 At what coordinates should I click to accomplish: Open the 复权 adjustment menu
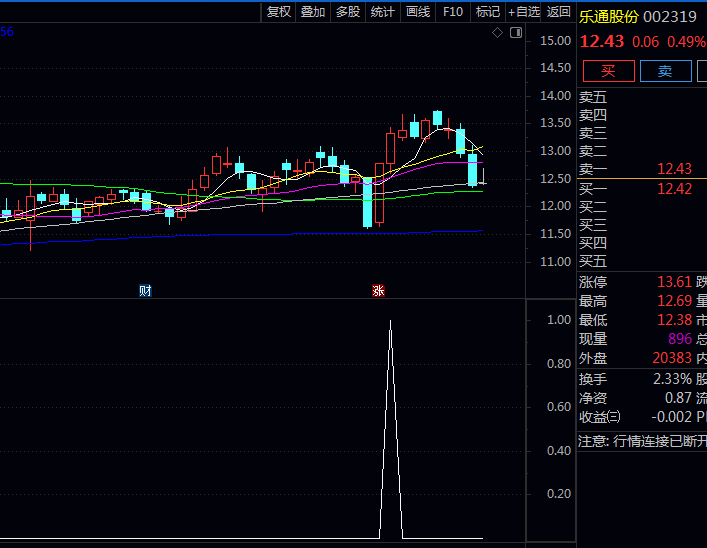pos(278,12)
